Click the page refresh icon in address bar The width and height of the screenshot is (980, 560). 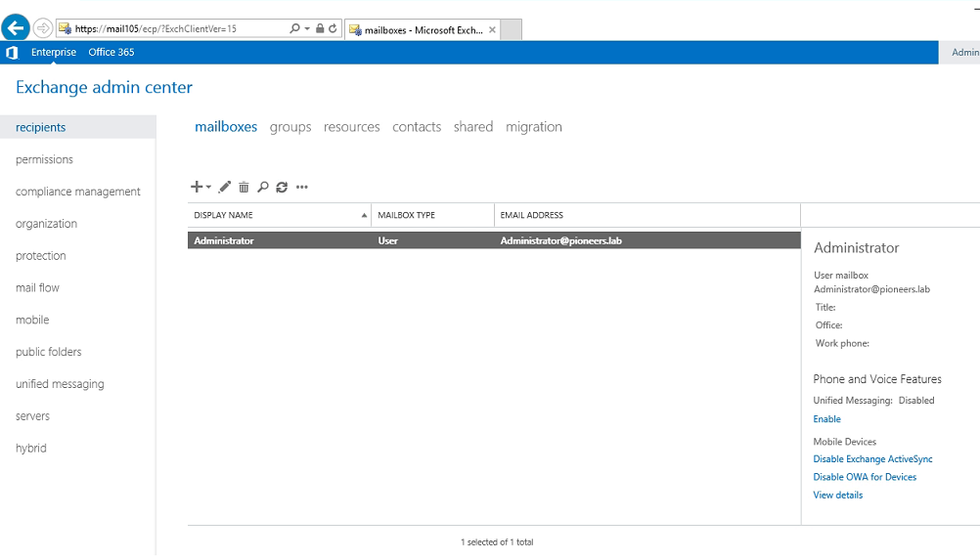(x=333, y=28)
